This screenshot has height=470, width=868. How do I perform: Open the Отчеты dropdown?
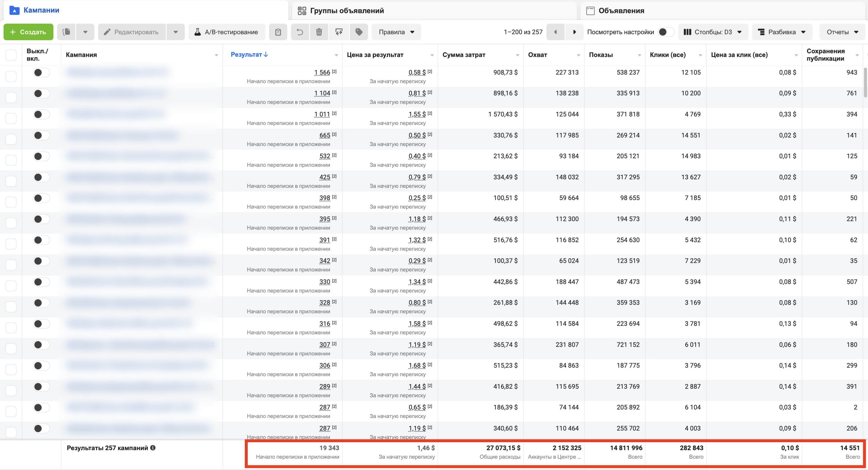tap(842, 32)
